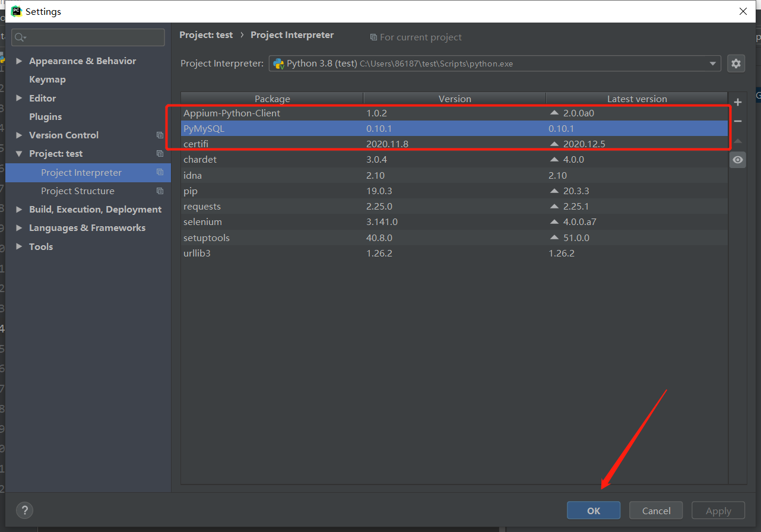This screenshot has height=532, width=761.
Task: Click the uninstall package minus icon
Action: pos(738,121)
